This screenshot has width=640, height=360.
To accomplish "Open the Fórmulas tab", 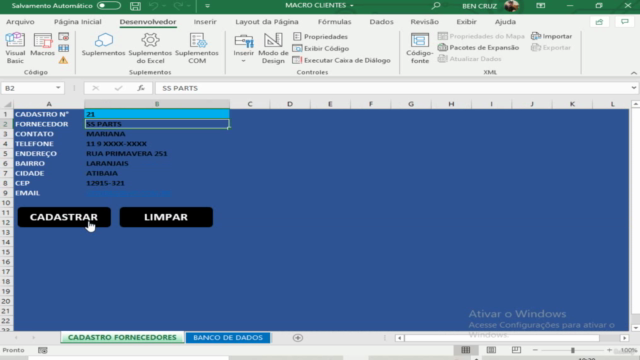I will (x=334, y=22).
